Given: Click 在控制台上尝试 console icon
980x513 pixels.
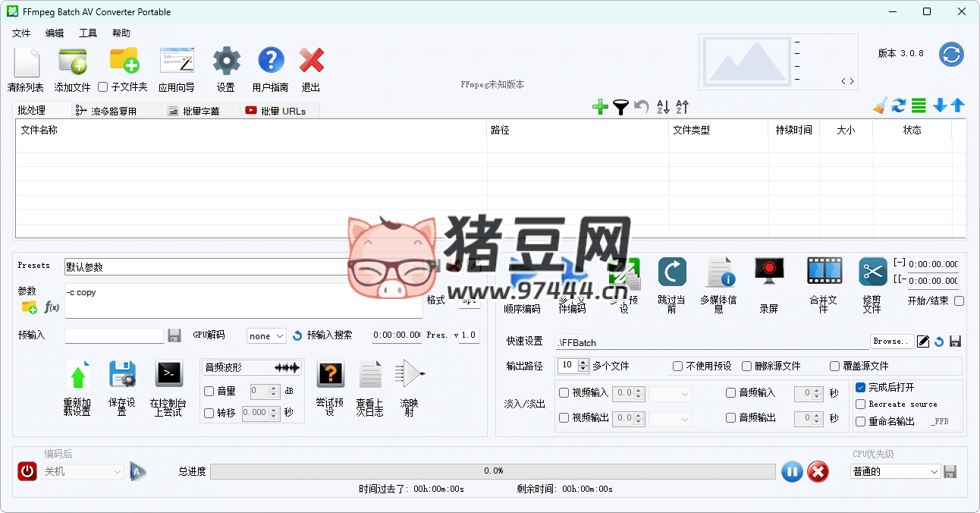Looking at the screenshot, I should 168,374.
